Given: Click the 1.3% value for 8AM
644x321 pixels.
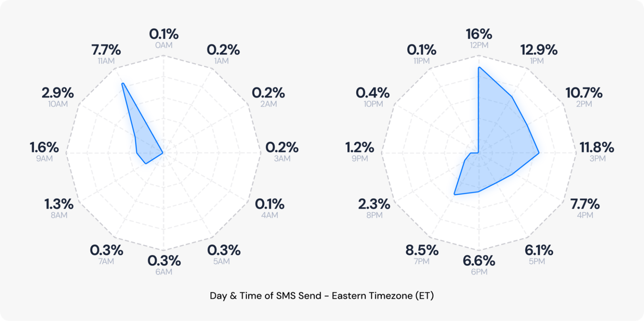Looking at the screenshot, I should [59, 204].
